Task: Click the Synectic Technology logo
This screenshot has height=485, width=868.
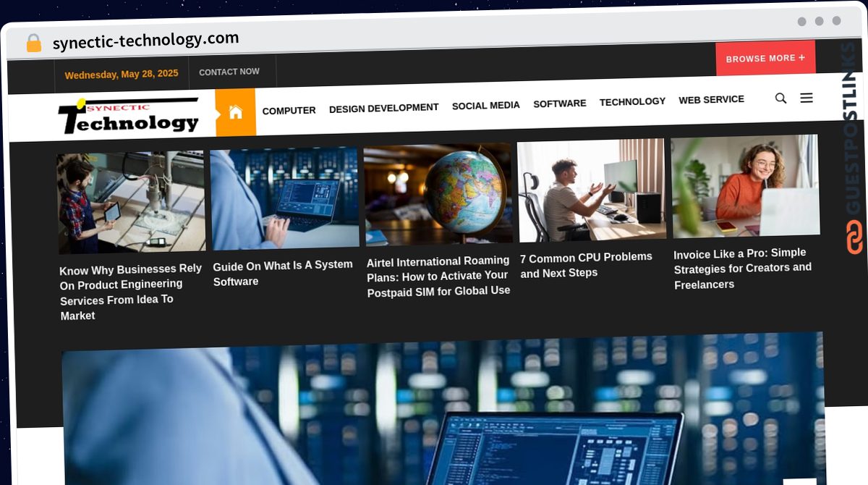Action: 129,116
